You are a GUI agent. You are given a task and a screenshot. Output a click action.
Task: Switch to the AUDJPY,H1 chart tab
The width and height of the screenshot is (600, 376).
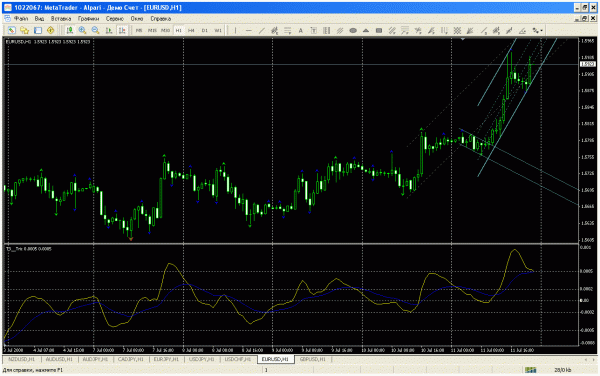point(96,359)
